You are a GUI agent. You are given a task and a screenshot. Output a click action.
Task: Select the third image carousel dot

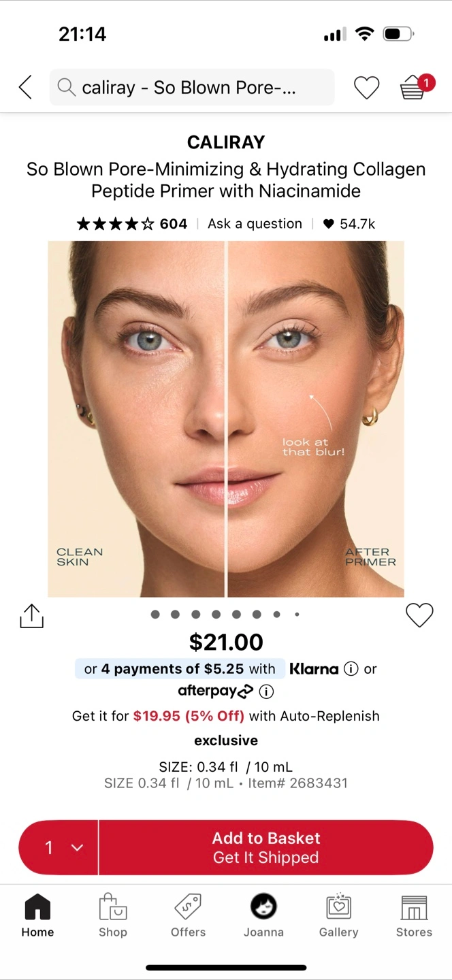196,615
